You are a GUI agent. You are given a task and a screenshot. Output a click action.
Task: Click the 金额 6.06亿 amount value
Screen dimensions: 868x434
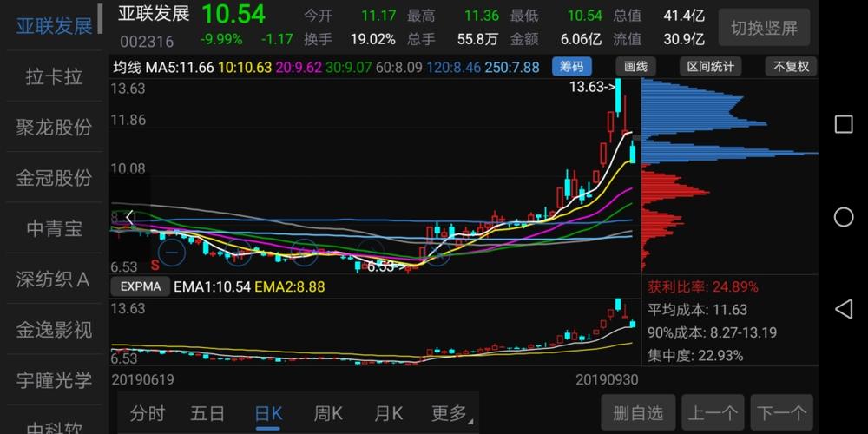pyautogui.click(x=580, y=39)
